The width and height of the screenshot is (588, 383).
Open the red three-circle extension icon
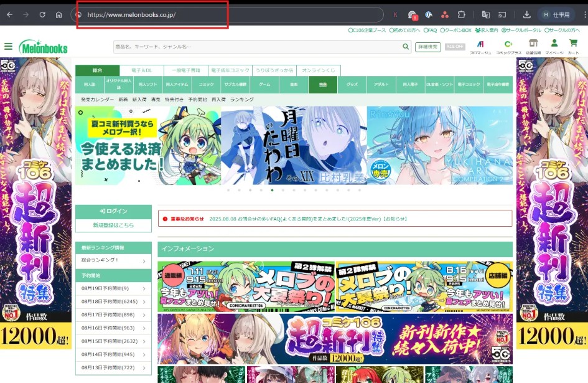445,15
